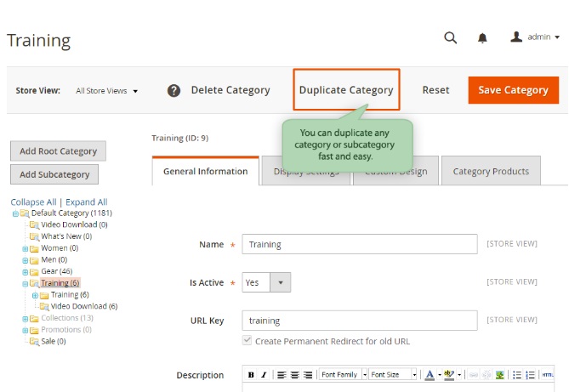Screen dimensions: 569x392
Task: Open the Font Family dropdown
Action: coord(343,375)
